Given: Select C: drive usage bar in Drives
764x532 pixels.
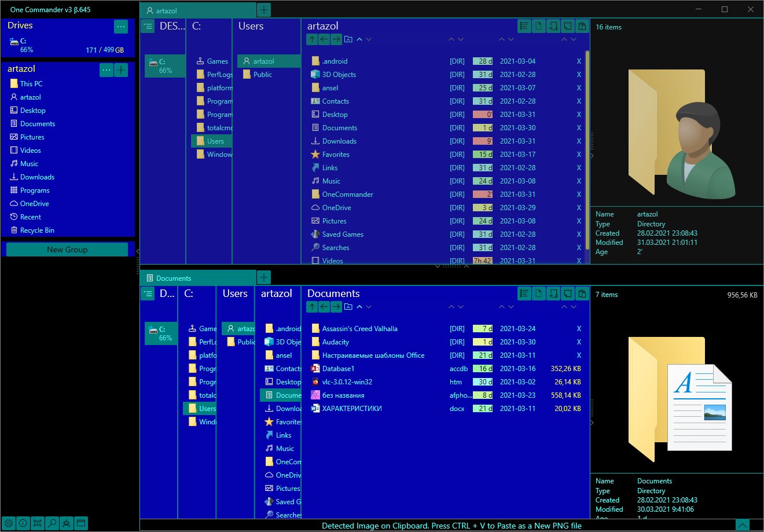Looking at the screenshot, I should (68, 45).
